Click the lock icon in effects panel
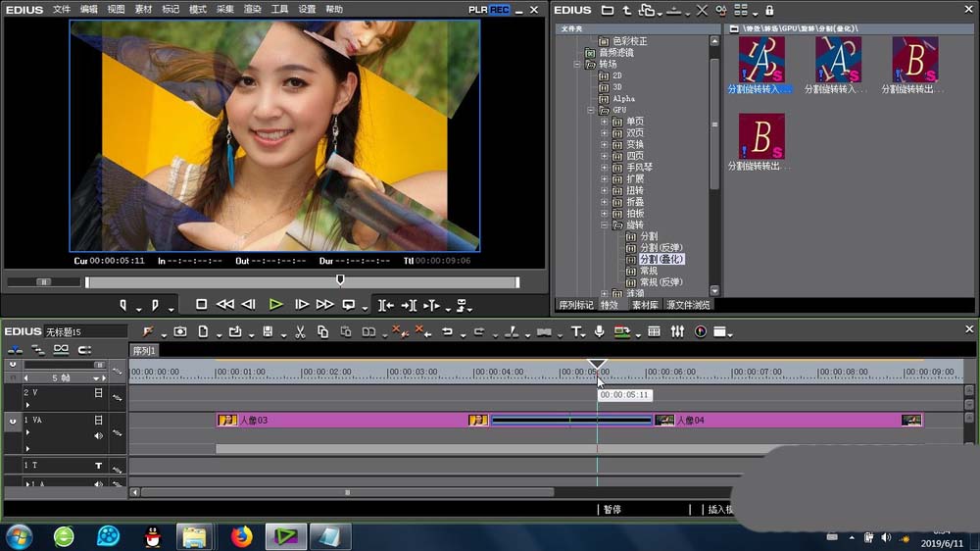The image size is (980, 551). (x=769, y=11)
